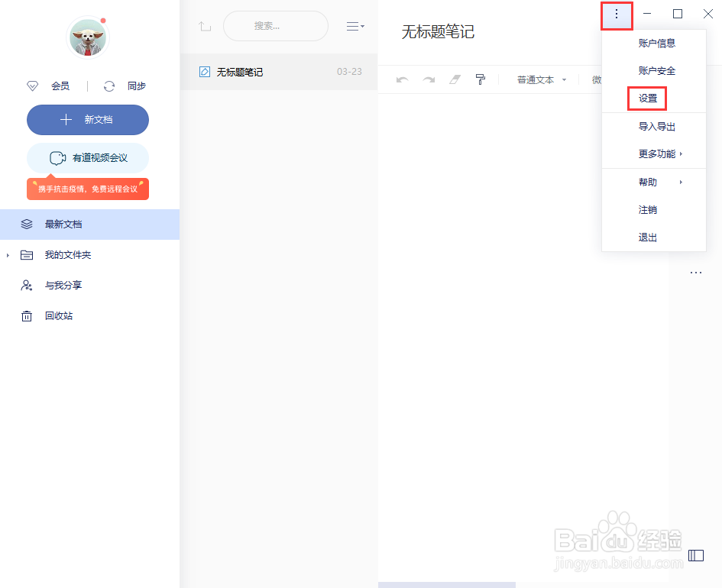The image size is (722, 588).
Task: Click the 最新文档 stacked layers icon
Action: tap(27, 224)
